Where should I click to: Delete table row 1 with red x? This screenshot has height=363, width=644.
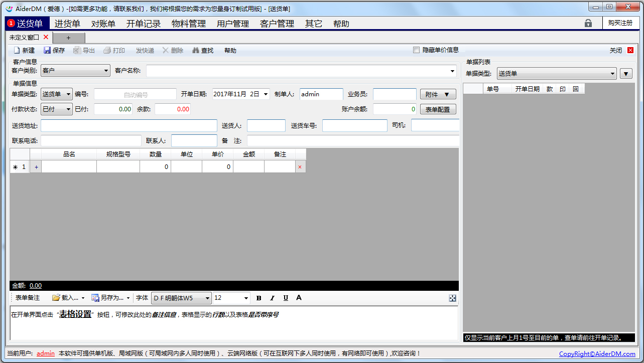coord(300,167)
